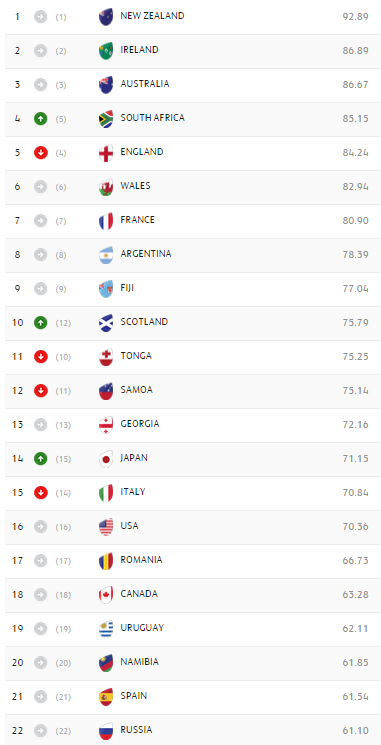Viewport: 381px width, 745px height.
Task: Click South Africa's green up-arrow indicator
Action: pos(41,119)
